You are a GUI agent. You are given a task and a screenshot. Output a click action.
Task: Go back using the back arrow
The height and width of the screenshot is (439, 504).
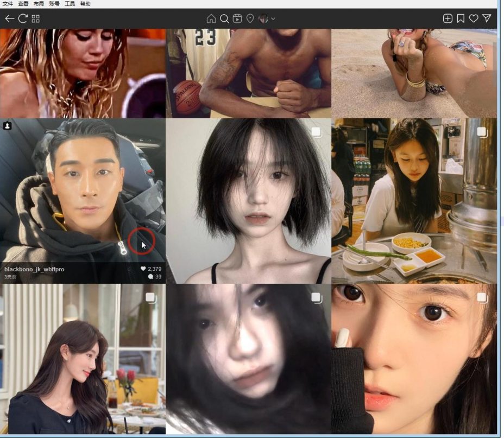[9, 18]
